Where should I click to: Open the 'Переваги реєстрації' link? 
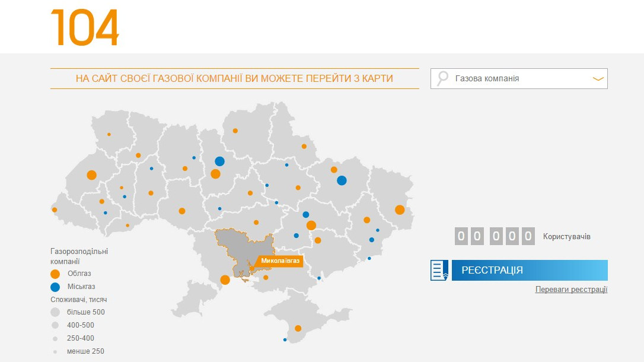click(x=571, y=290)
